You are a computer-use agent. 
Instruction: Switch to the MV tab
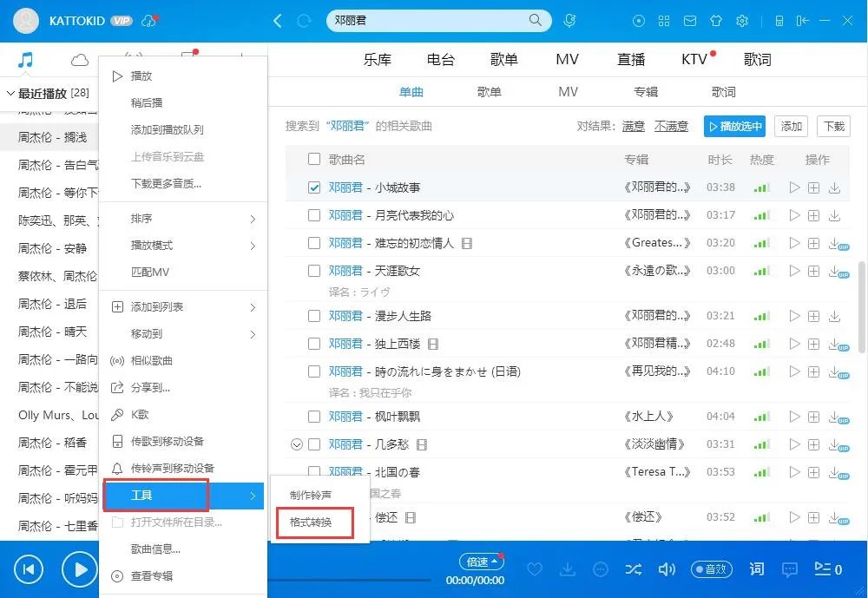click(x=568, y=91)
